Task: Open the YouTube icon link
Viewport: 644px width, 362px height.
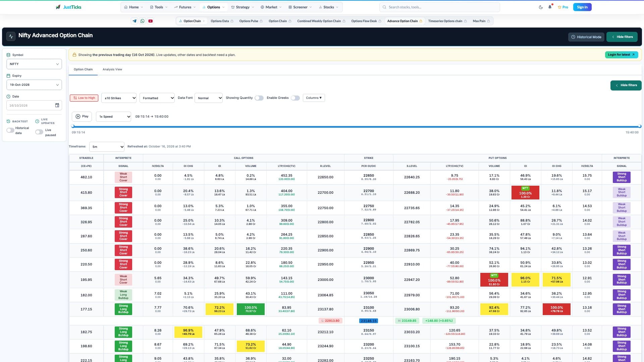Action: (x=151, y=21)
